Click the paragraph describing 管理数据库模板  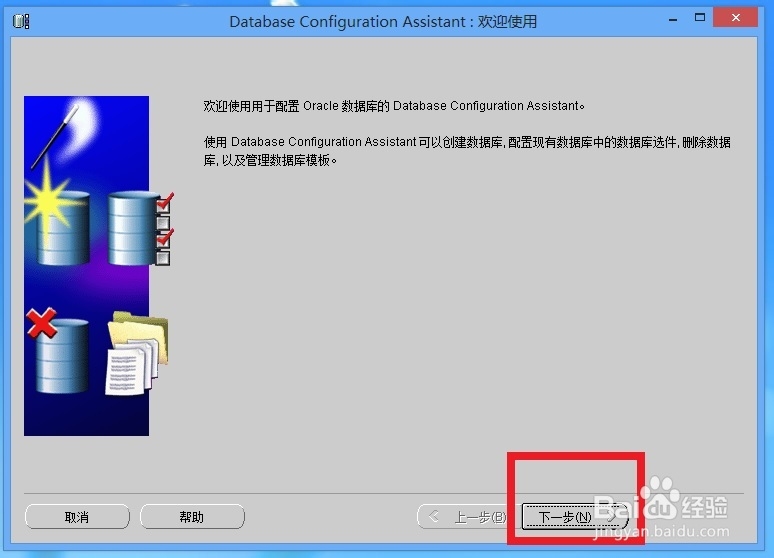click(x=467, y=151)
